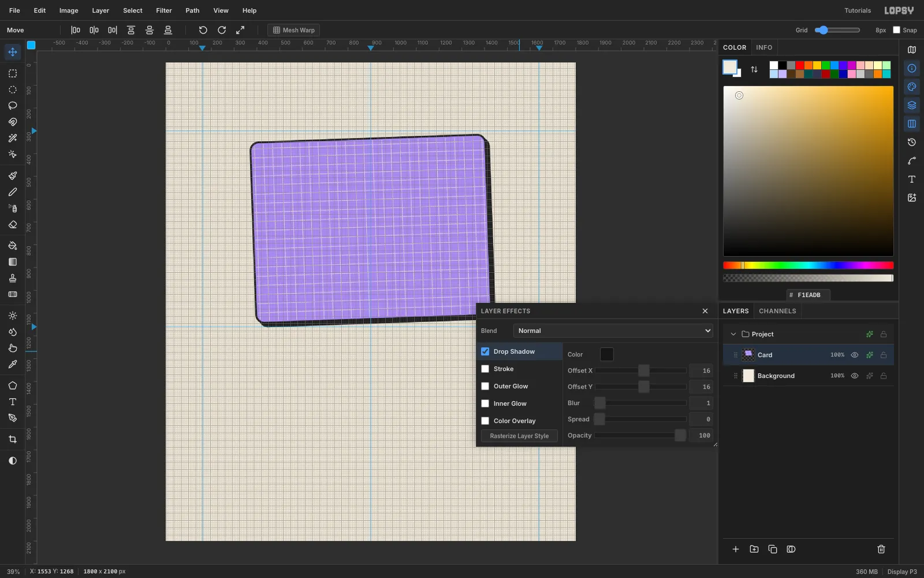Click the fit-to-screen expand arrows button
The height and width of the screenshot is (578, 924).
click(x=240, y=30)
